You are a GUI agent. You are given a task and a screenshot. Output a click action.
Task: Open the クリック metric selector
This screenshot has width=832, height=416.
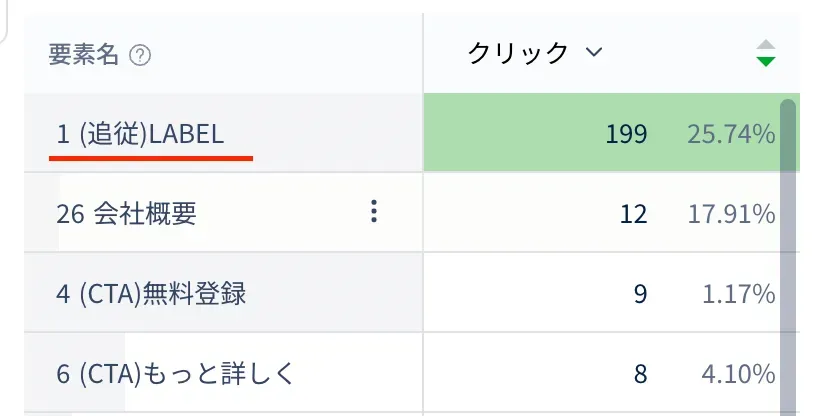point(520,53)
